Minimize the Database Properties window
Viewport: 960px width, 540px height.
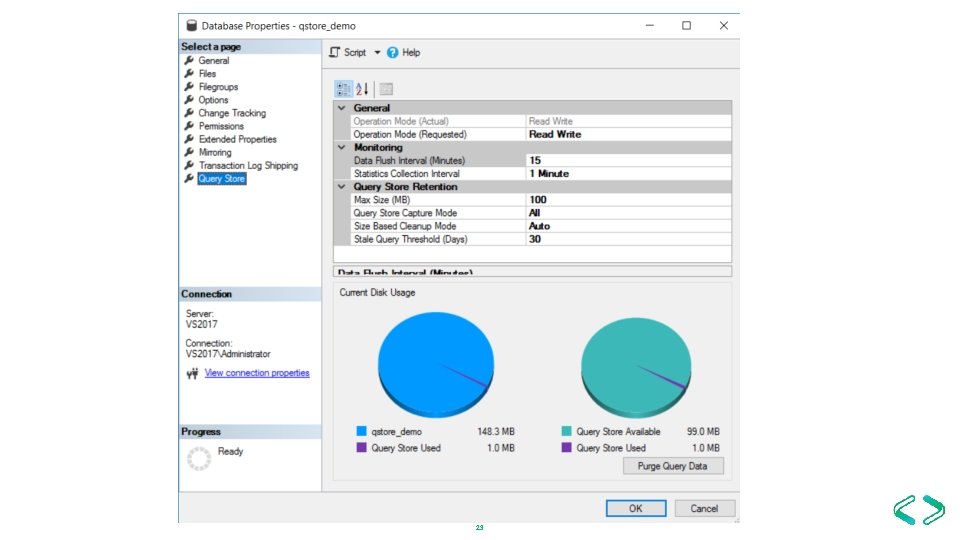tap(650, 26)
